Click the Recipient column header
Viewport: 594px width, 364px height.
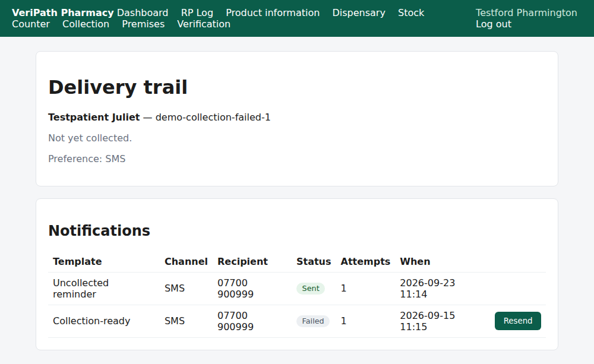coord(242,261)
